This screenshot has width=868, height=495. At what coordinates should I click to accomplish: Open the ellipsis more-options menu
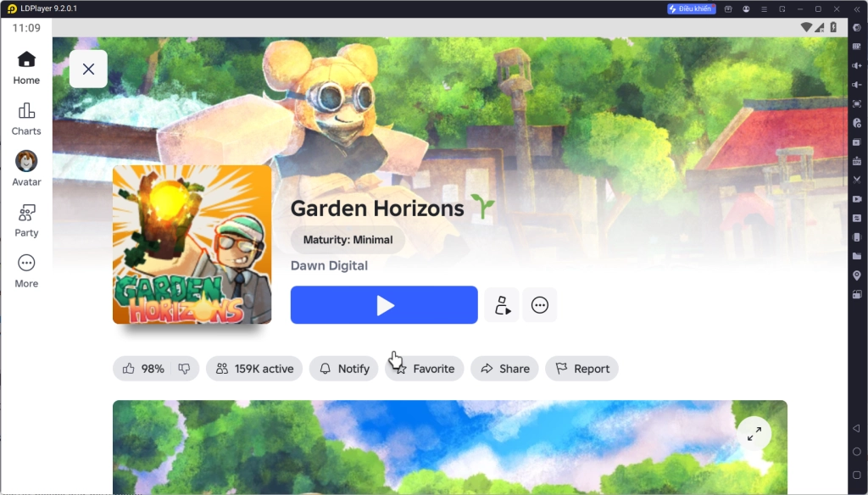point(540,305)
